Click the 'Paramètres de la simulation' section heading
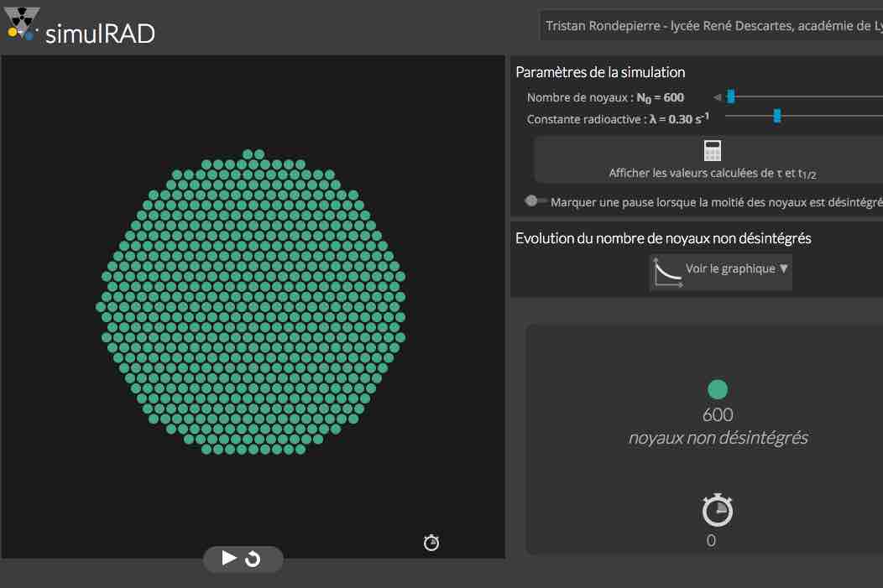Viewport: 883px width, 588px height. [600, 72]
